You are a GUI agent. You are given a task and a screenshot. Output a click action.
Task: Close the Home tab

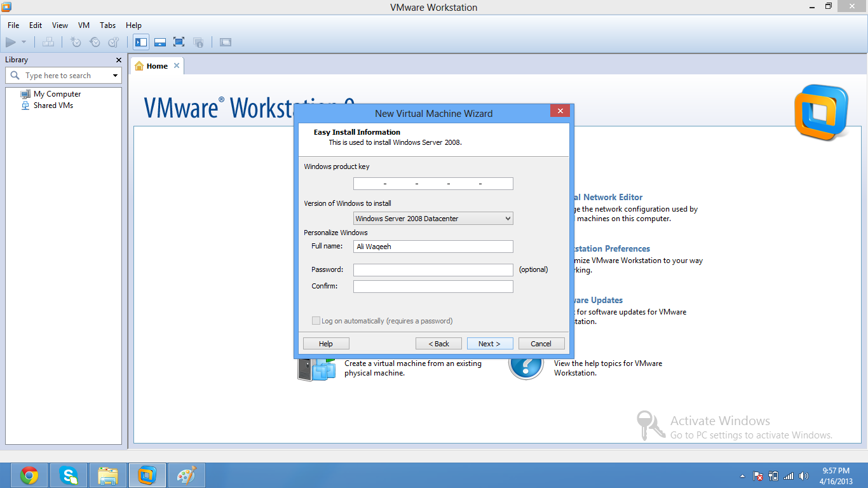coord(177,65)
